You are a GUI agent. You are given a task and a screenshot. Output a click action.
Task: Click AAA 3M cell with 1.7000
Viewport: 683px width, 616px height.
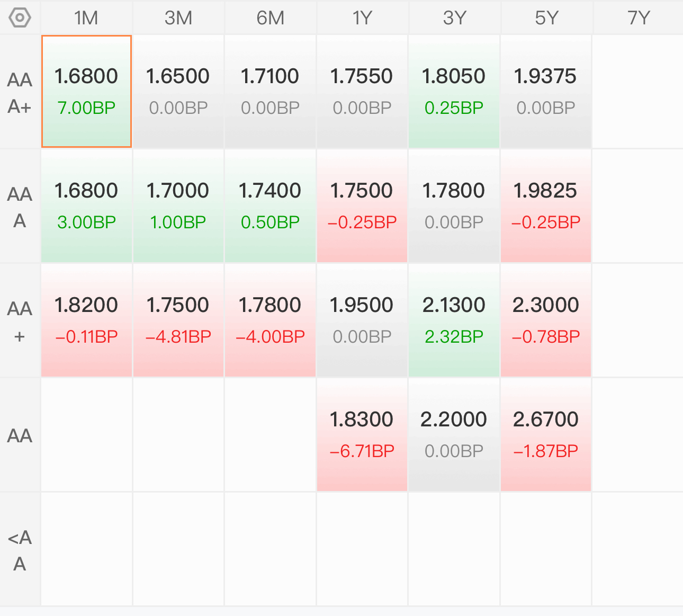[178, 206]
